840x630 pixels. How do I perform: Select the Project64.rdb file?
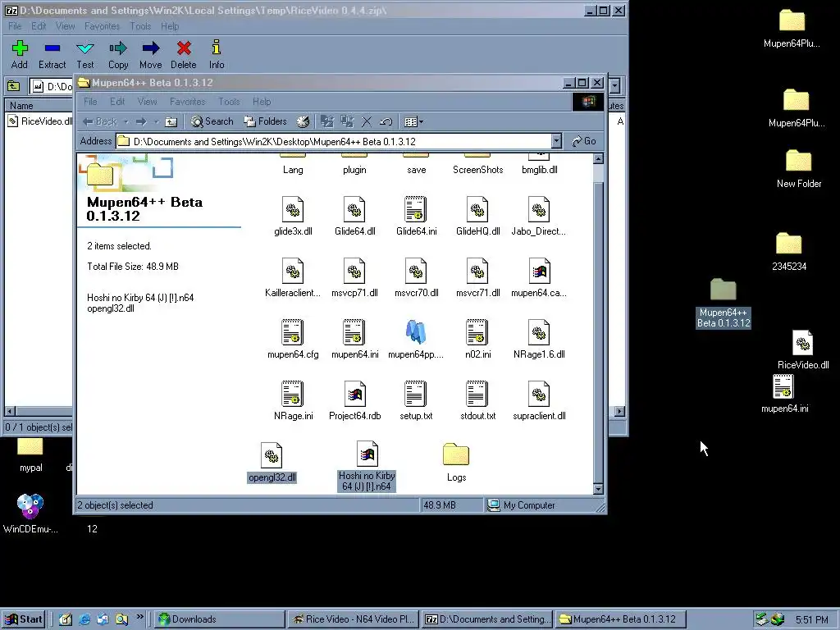point(354,401)
